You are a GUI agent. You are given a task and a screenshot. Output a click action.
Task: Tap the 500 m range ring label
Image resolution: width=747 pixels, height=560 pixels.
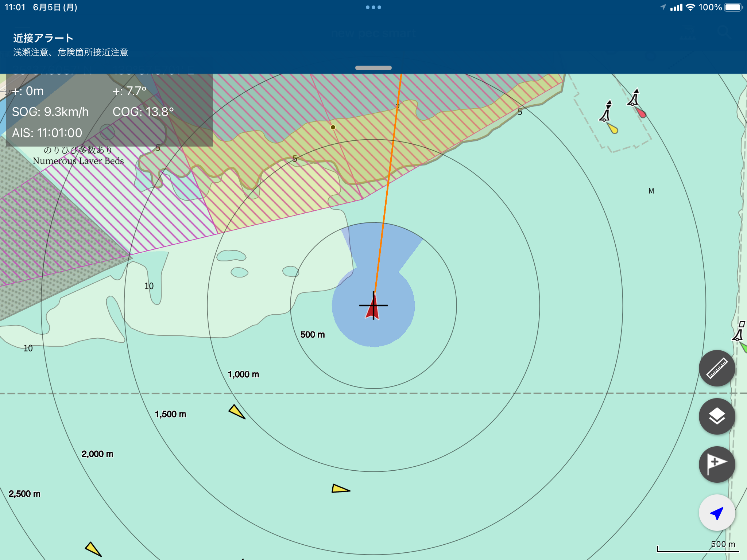(x=312, y=335)
